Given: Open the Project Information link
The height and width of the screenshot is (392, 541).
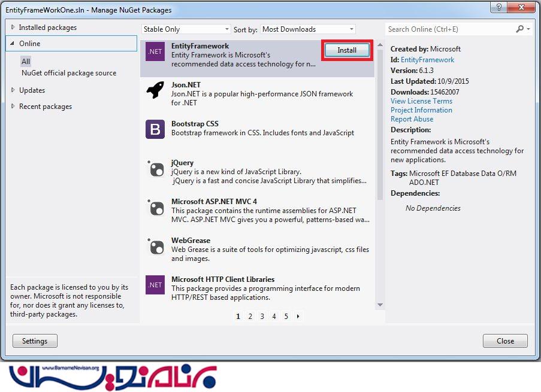Looking at the screenshot, I should click(x=421, y=110).
